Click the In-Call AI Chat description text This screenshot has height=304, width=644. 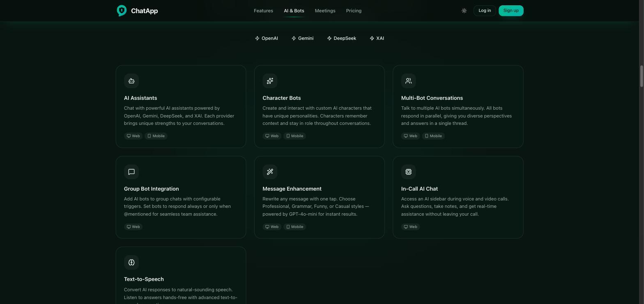point(455,207)
